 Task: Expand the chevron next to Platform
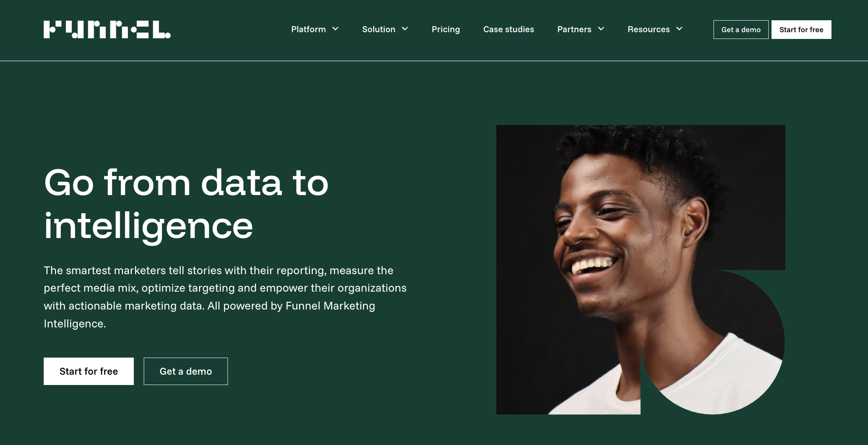336,29
